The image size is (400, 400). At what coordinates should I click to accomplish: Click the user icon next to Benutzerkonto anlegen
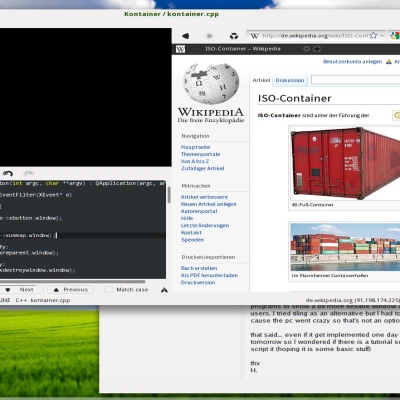coord(389,62)
